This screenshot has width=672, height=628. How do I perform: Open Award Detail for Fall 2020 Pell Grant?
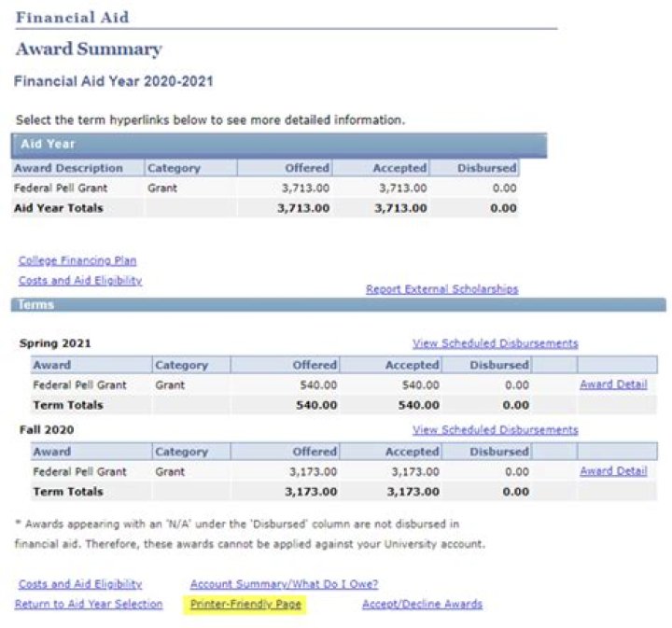[x=612, y=471]
